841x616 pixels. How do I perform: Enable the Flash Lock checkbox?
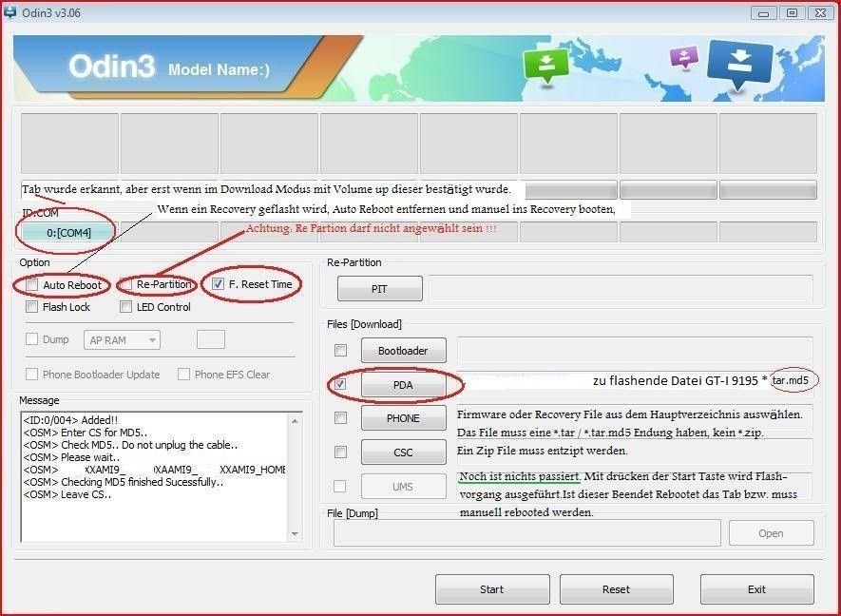(33, 307)
